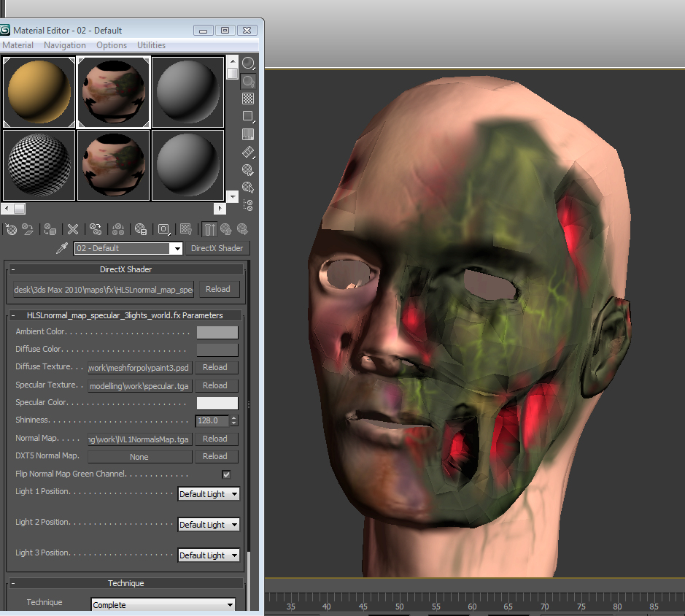Click the Specular Color swatch
This screenshot has width=685, height=616.
point(217,403)
